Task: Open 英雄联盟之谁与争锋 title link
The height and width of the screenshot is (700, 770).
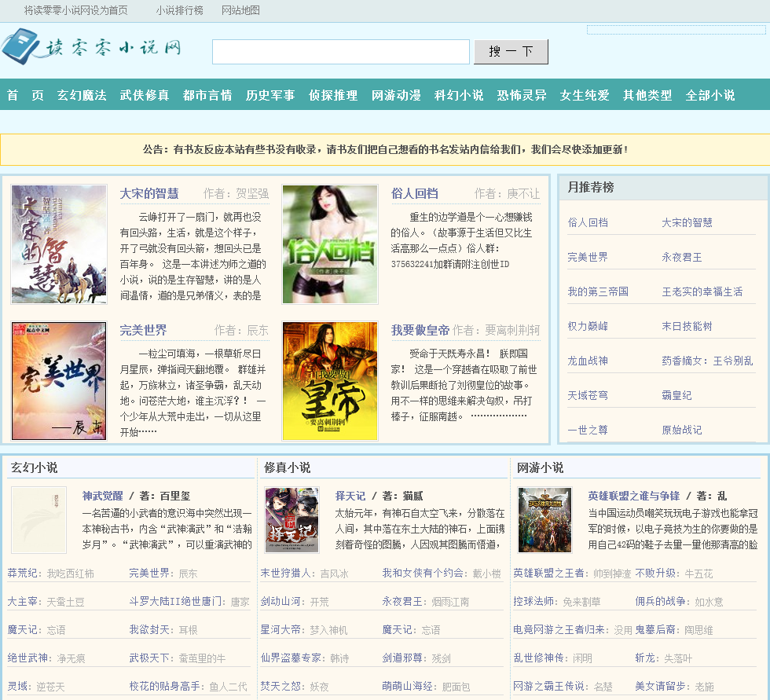Action: 634,496
